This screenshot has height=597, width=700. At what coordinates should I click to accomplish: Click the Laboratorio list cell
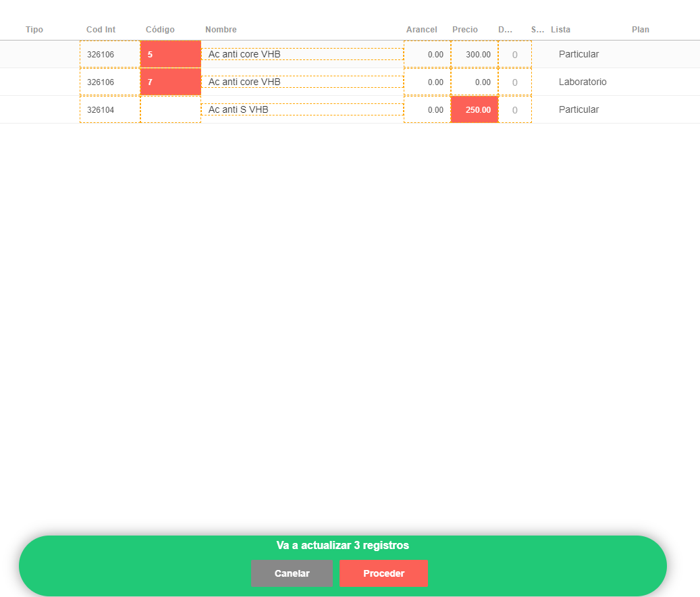[582, 82]
